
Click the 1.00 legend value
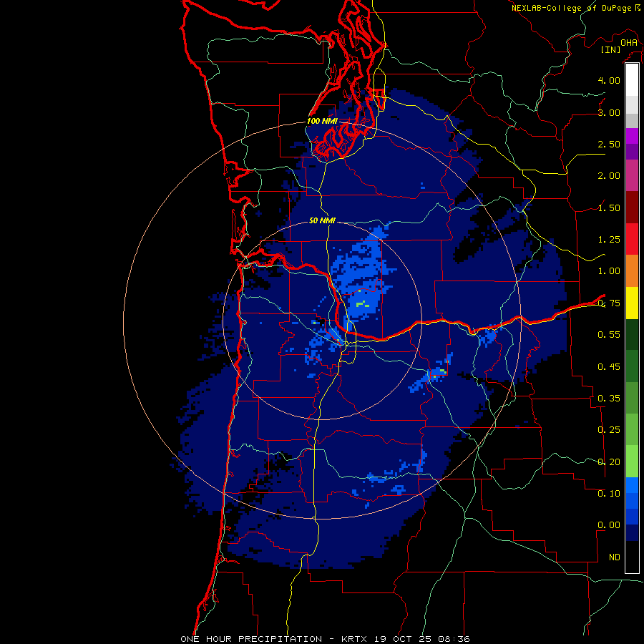[609, 271]
